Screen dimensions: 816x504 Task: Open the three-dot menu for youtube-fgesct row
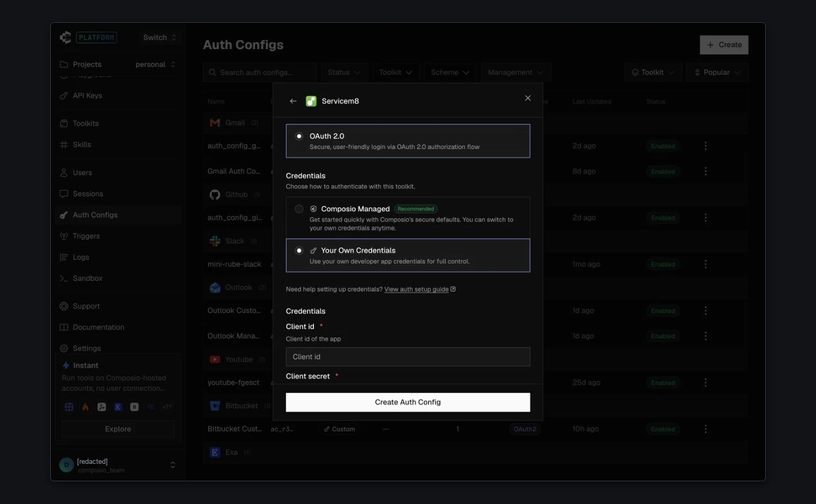[x=706, y=382]
